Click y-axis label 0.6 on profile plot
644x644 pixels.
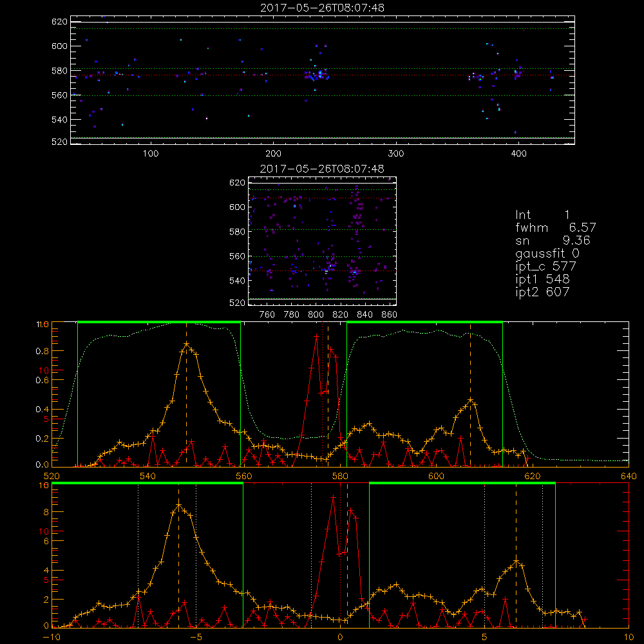[x=43, y=381]
